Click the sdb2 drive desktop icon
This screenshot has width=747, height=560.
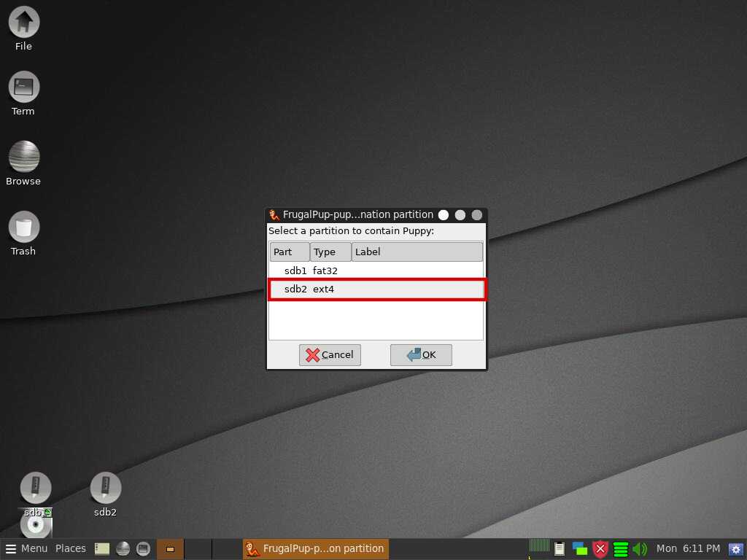click(x=105, y=489)
